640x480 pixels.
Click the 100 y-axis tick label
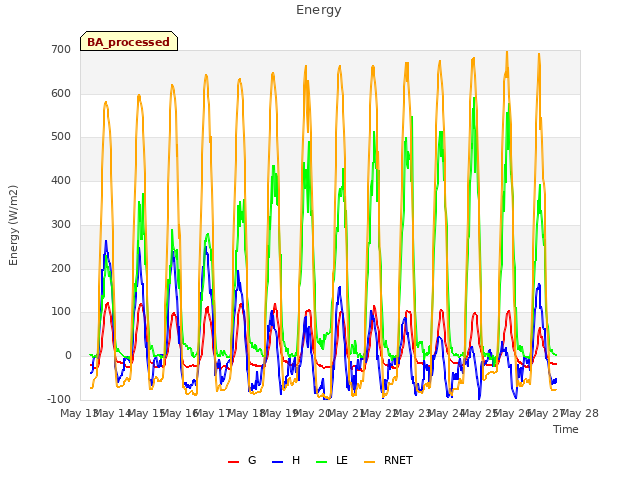(61, 312)
